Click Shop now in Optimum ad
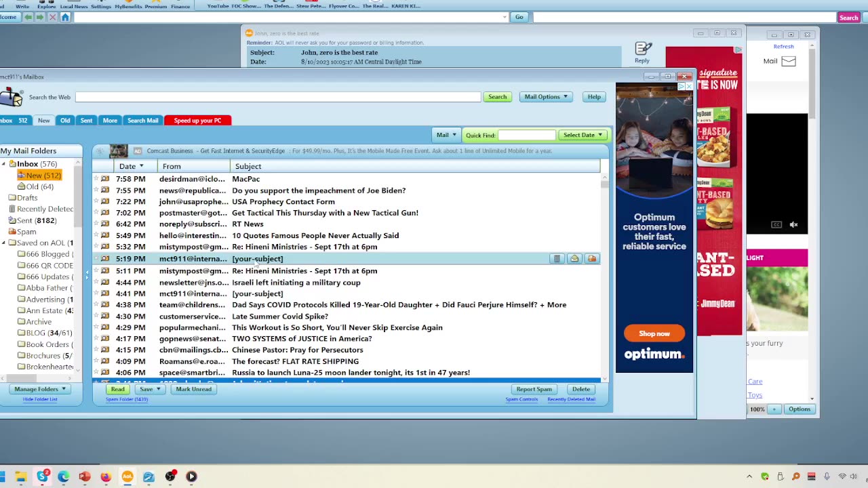The width and height of the screenshot is (868, 488). (654, 333)
